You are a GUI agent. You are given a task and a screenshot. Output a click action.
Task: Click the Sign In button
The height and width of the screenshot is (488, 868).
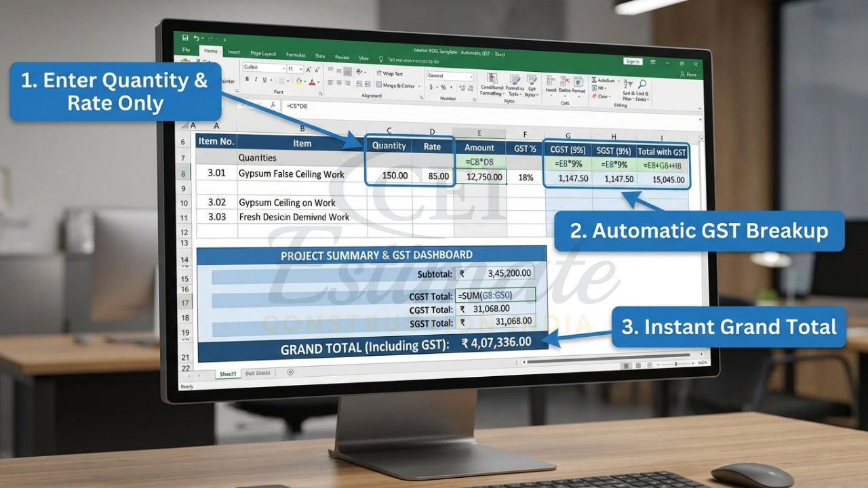(x=633, y=62)
